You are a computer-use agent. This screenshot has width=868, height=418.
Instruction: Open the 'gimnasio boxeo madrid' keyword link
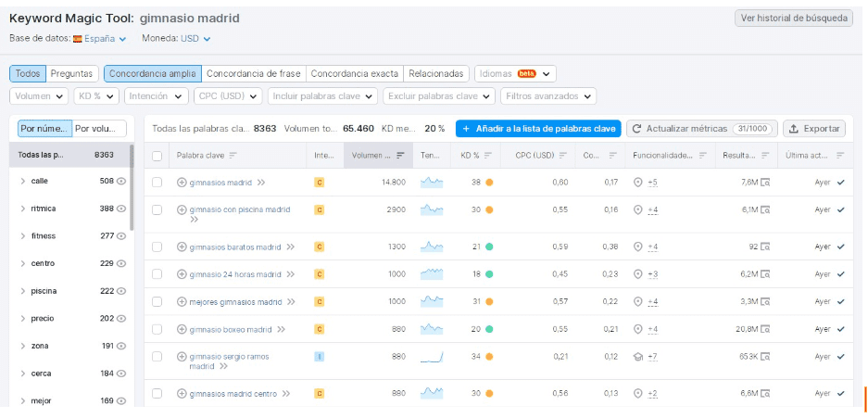pyautogui.click(x=231, y=329)
